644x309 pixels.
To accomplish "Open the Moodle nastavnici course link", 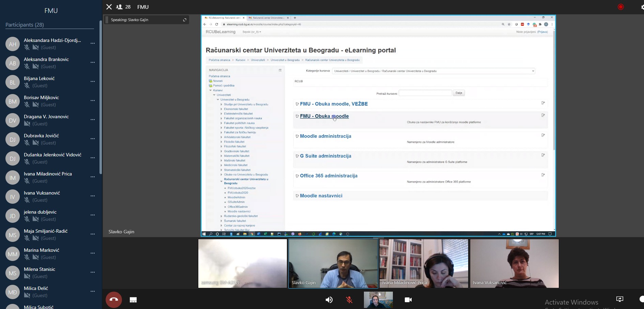I will coord(321,196).
